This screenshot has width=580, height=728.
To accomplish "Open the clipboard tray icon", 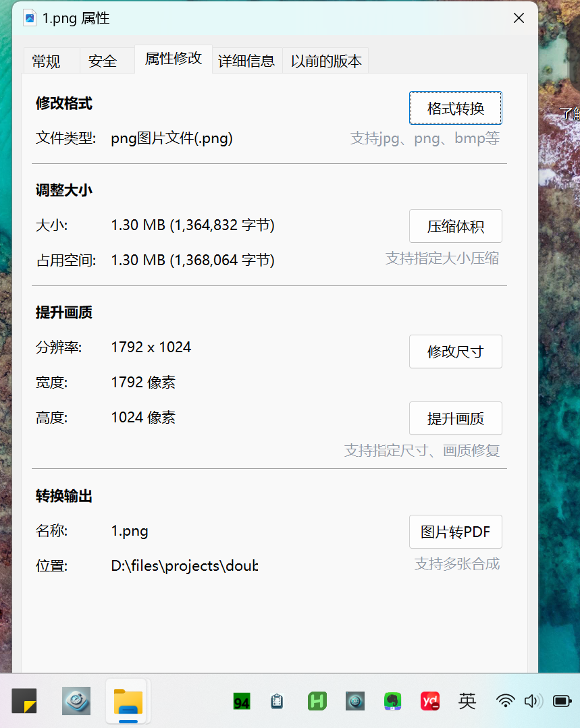I will [276, 702].
